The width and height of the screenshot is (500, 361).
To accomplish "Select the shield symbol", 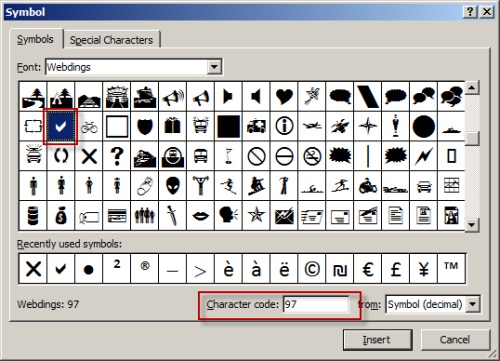I will click(x=145, y=126).
